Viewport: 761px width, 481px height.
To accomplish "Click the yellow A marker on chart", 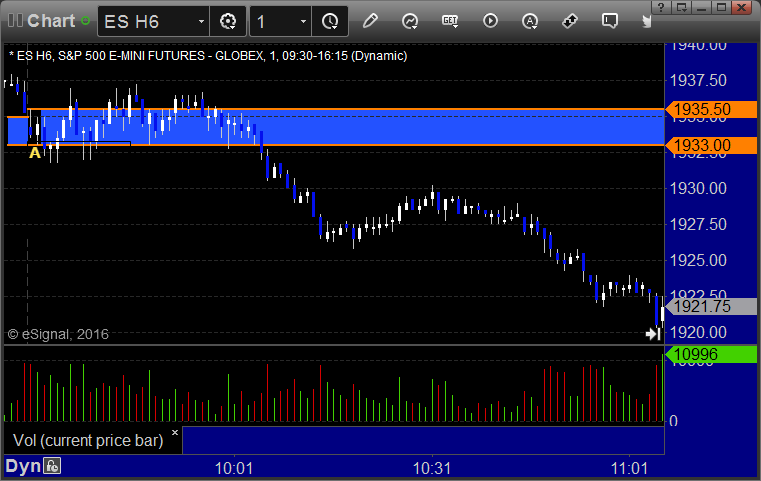I will (34, 153).
